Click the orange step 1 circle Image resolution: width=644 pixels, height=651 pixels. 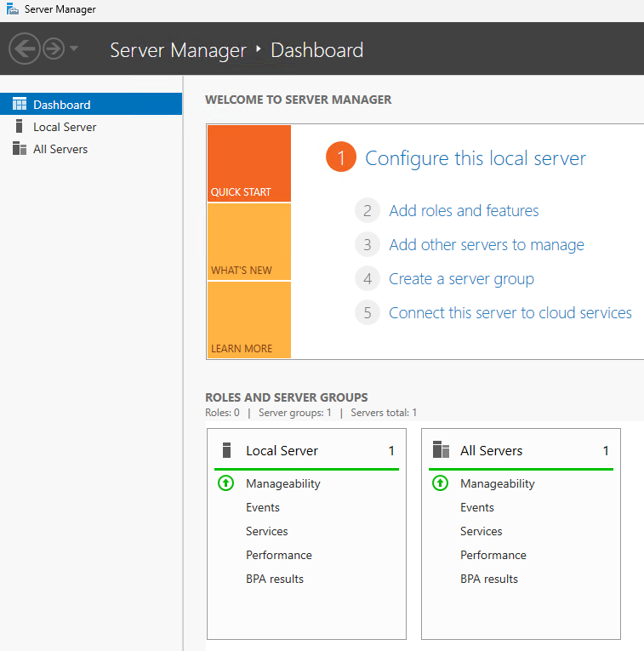pyautogui.click(x=341, y=157)
